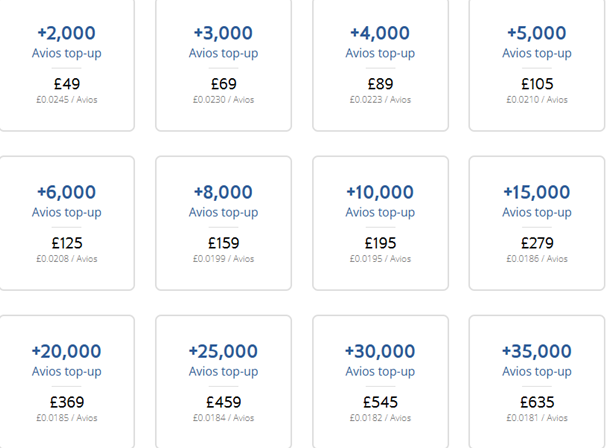608x448 pixels.
Task: Select the +2,000 Avios top-up card
Action: point(67,65)
